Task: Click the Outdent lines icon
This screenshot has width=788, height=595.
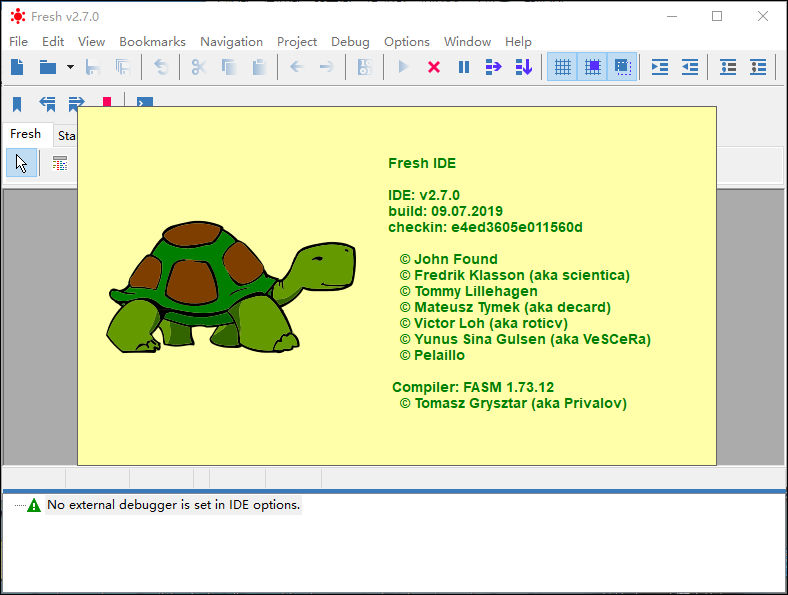Action: (690, 67)
